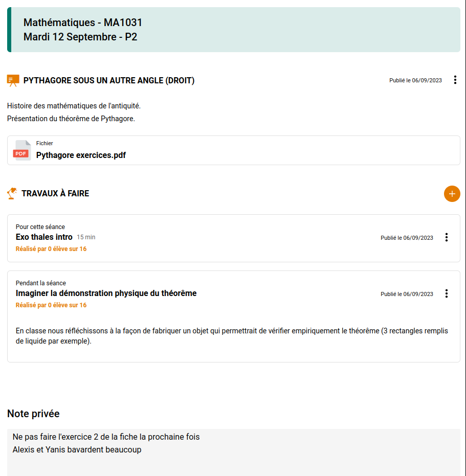Click the Pythagore lesson published date

[415, 80]
